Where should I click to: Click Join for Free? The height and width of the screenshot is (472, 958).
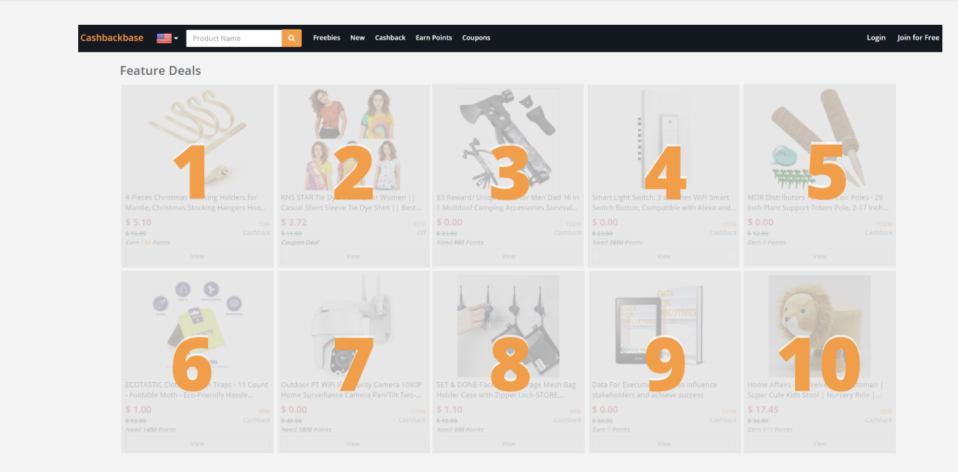pos(918,38)
